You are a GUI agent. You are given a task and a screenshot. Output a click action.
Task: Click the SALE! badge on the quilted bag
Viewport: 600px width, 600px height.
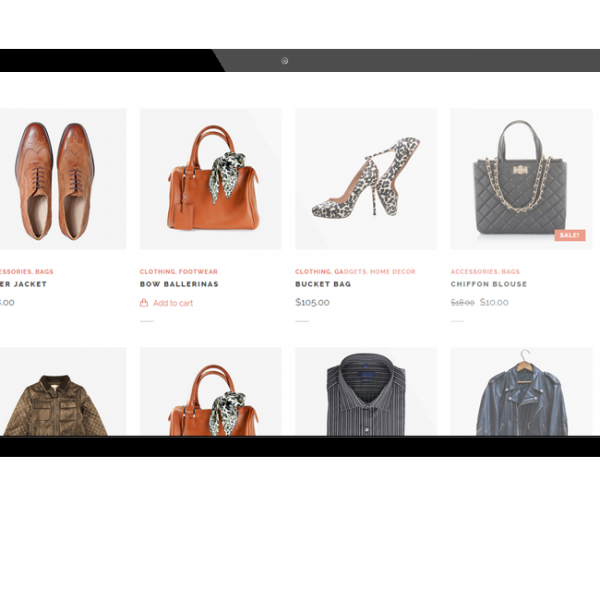[x=570, y=235]
